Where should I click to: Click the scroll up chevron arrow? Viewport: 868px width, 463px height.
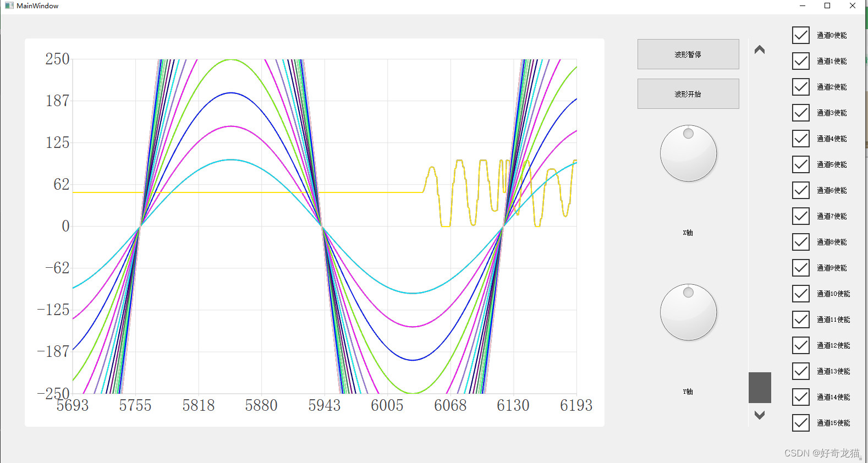760,49
